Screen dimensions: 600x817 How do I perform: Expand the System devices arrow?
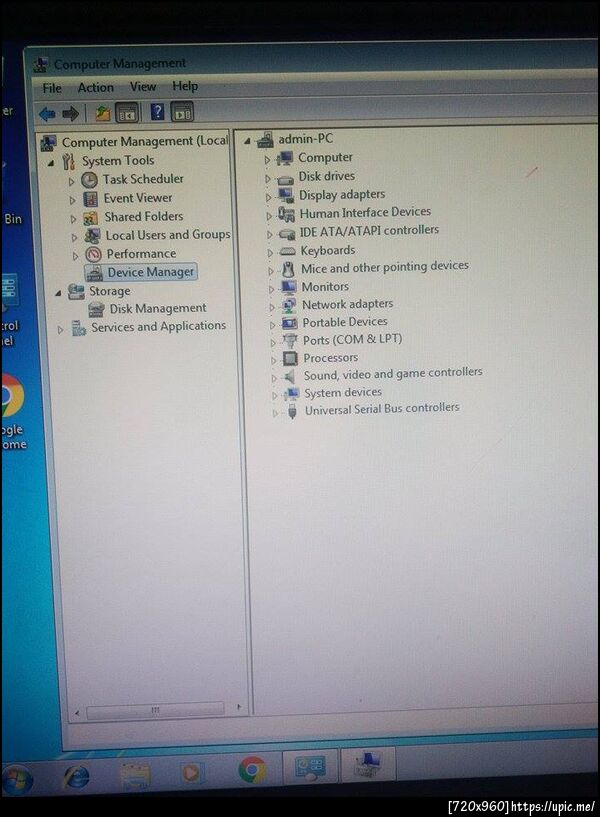click(274, 395)
